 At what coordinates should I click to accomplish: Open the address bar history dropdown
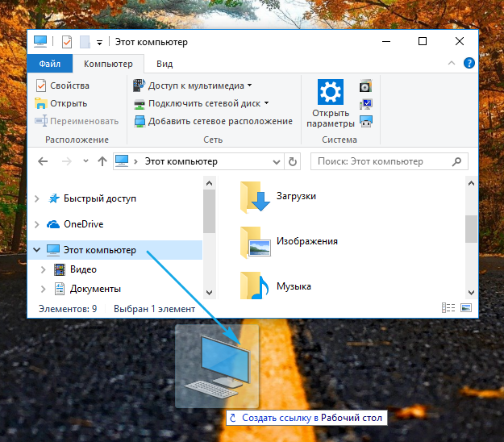[x=276, y=161]
